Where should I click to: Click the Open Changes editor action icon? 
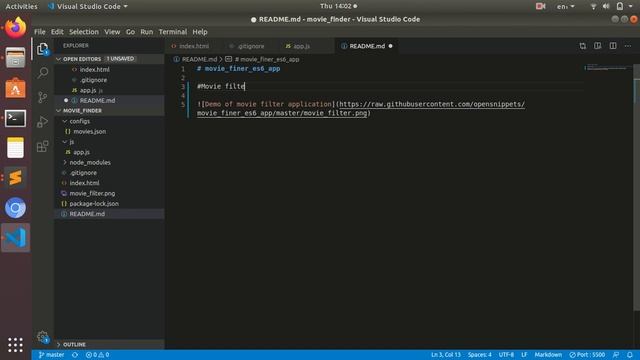click(x=582, y=46)
